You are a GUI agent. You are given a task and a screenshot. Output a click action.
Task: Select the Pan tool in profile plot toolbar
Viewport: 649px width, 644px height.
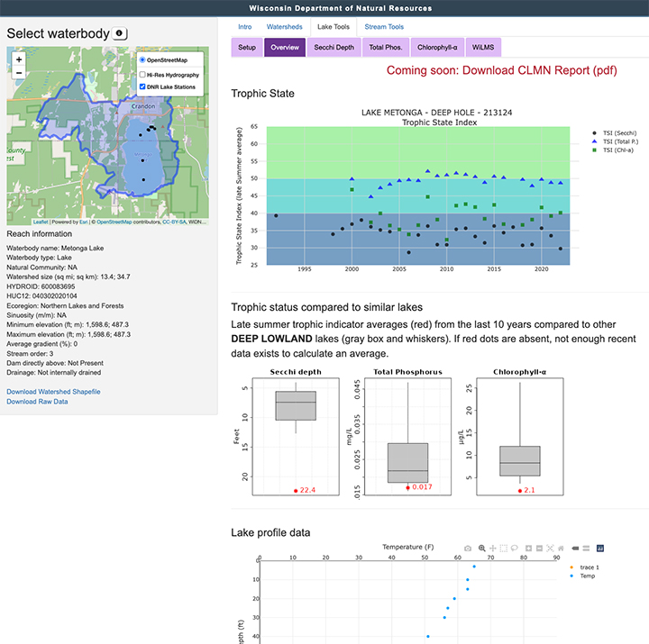(x=492, y=549)
